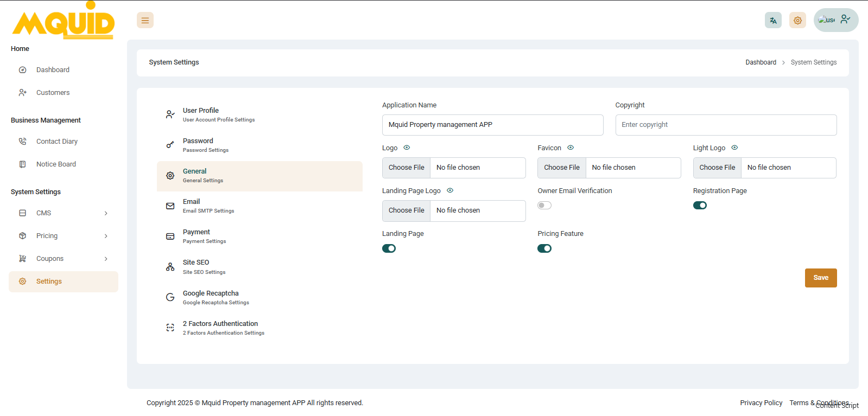Click the Copyright input field
Viewport: 868px width, 416px height.
726,125
